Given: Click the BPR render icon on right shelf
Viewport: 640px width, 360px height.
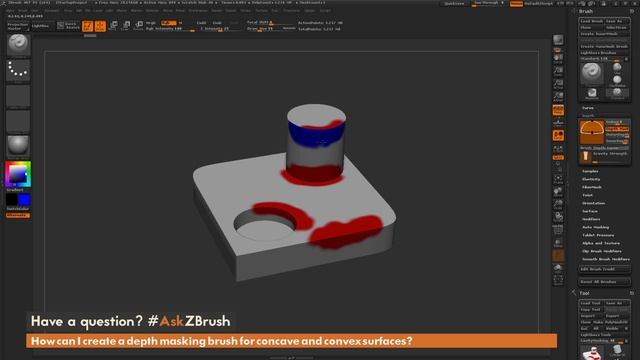Looking at the screenshot, I should click(x=558, y=40).
